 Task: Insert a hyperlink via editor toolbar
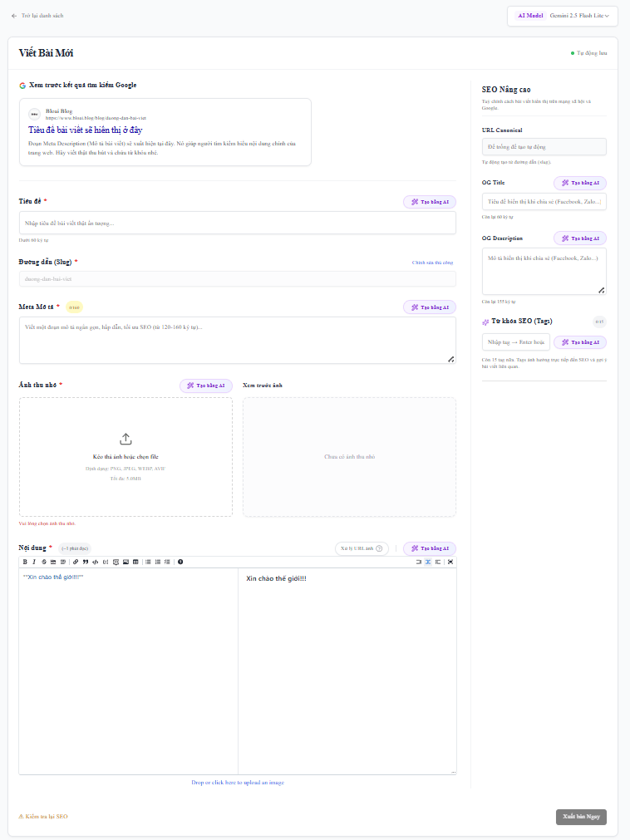pyautogui.click(x=76, y=562)
